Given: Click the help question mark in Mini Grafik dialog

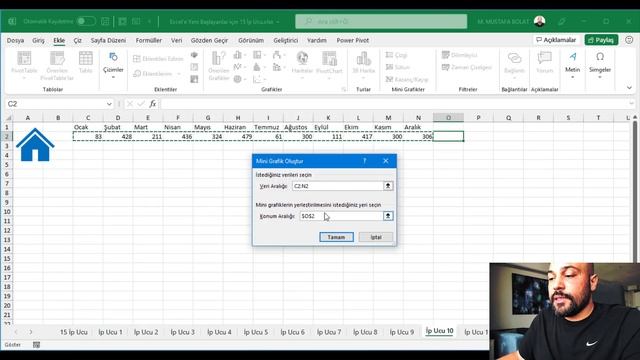Looking at the screenshot, I should (364, 161).
